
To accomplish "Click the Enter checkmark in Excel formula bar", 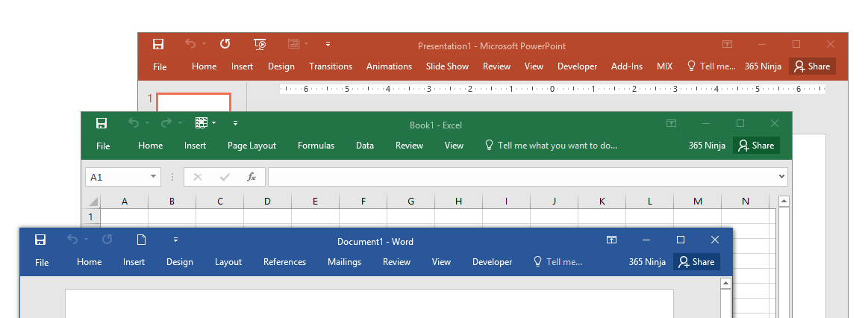I will 225,177.
